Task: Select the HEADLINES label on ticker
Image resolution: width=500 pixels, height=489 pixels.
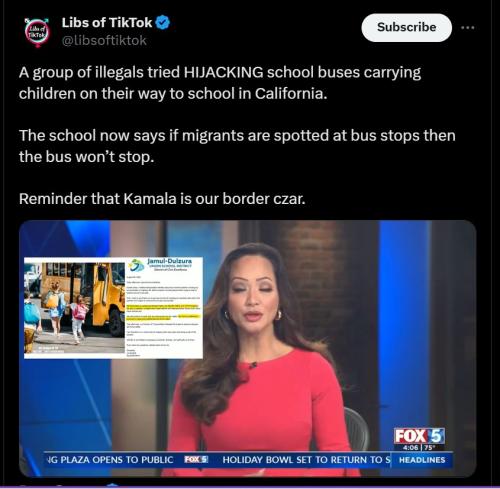Action: point(422,460)
